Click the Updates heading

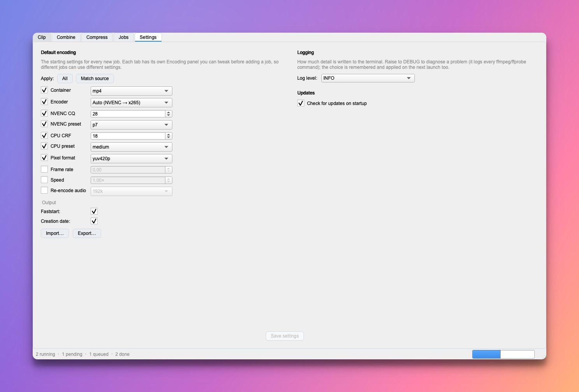(x=306, y=93)
